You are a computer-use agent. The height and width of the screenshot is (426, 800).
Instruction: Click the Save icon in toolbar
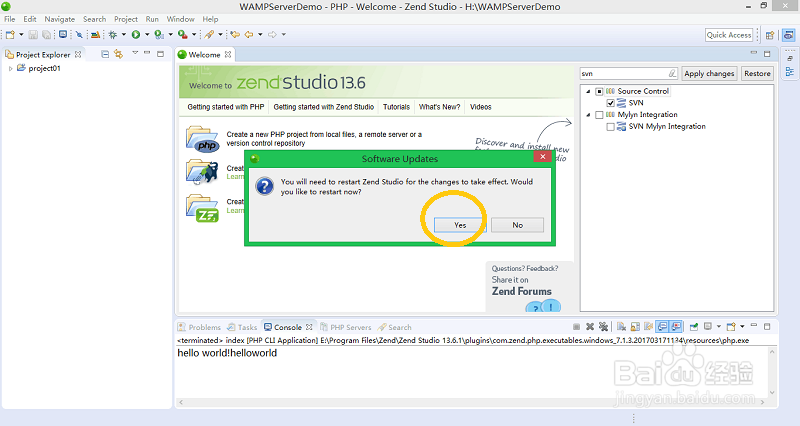(x=33, y=35)
